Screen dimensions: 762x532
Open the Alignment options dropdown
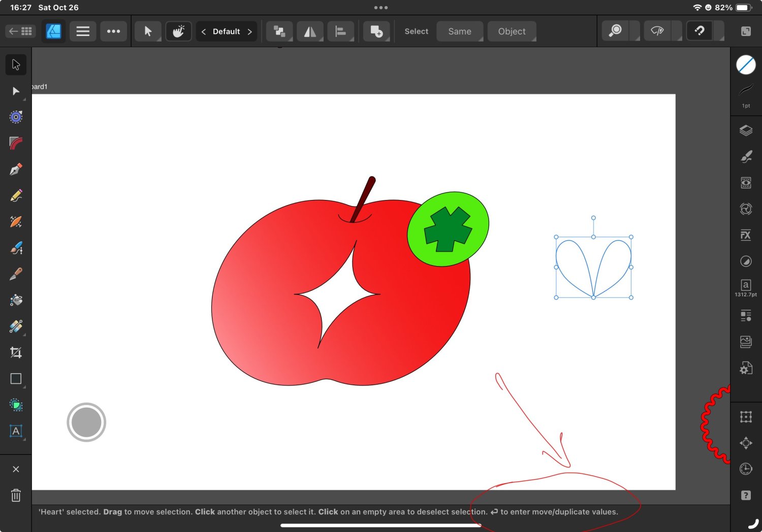pos(341,31)
